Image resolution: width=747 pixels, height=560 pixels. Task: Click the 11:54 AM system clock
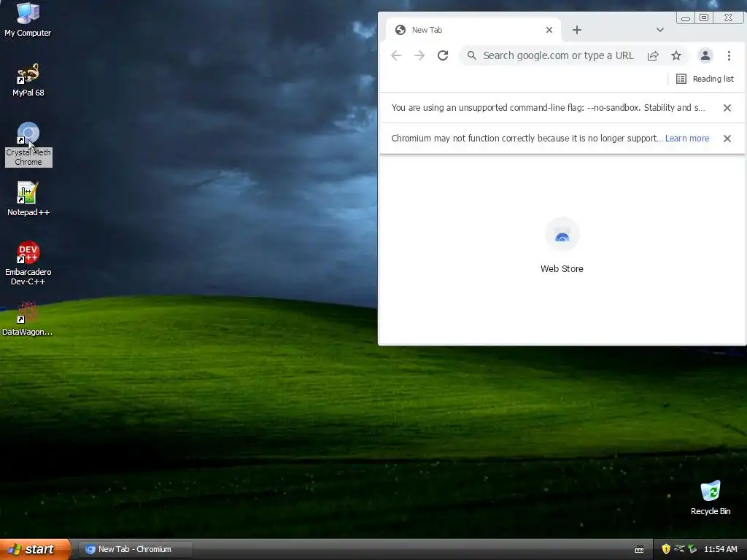click(x=720, y=549)
